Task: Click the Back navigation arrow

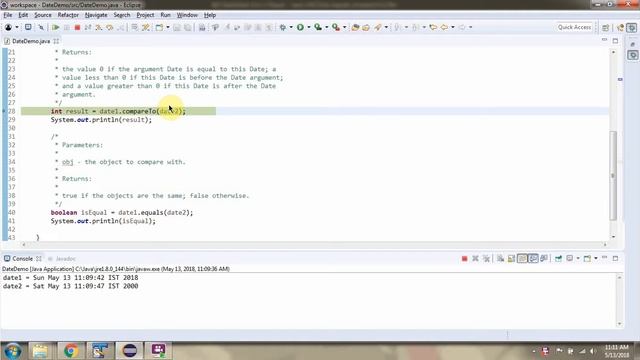Action: pos(444,27)
